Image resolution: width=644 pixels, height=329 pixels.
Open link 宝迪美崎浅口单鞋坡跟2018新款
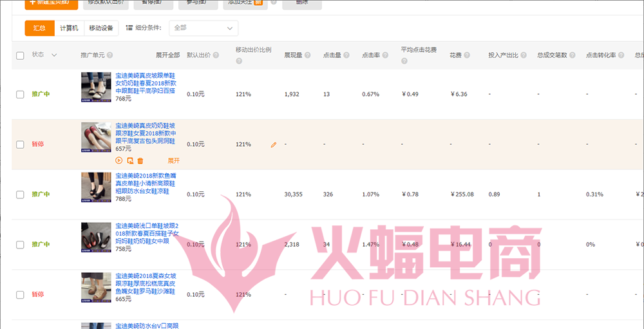click(x=147, y=234)
